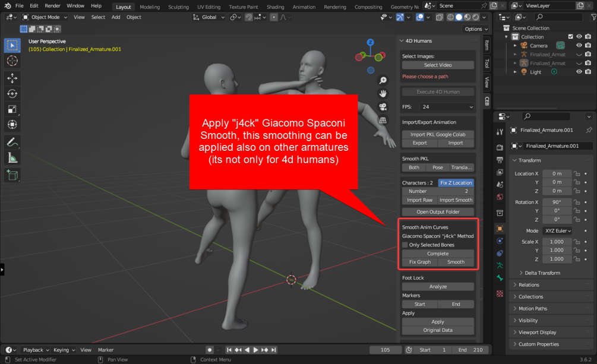Image resolution: width=597 pixels, height=364 pixels.
Task: Activate the Scale tool
Action: (12, 109)
